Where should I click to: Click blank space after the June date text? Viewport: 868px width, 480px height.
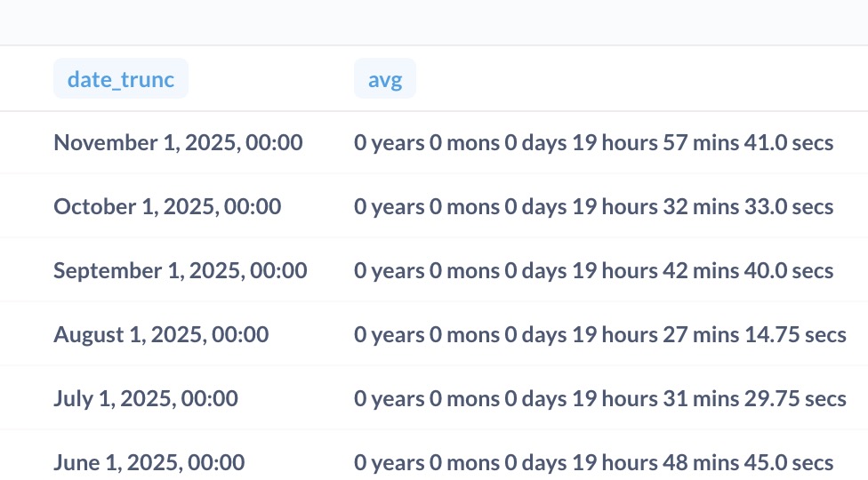(x=298, y=462)
